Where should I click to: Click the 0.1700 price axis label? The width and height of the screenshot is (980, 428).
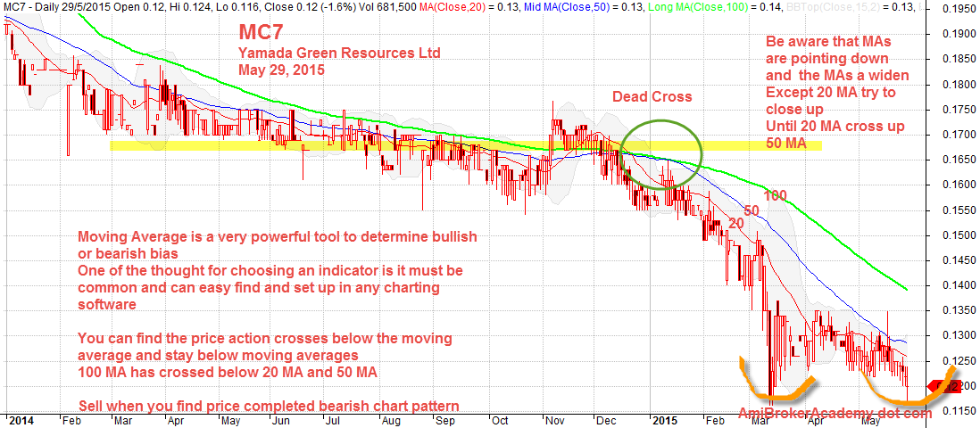959,135
